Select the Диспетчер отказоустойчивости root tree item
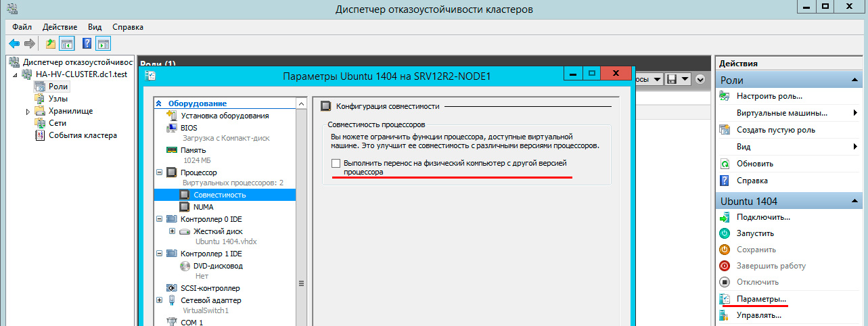The width and height of the screenshot is (868, 326). coord(77,62)
